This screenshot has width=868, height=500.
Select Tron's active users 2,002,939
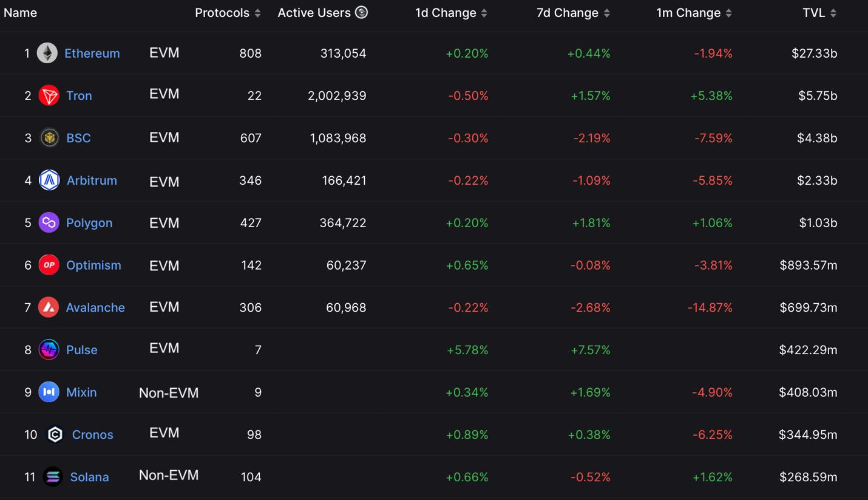[x=337, y=96]
